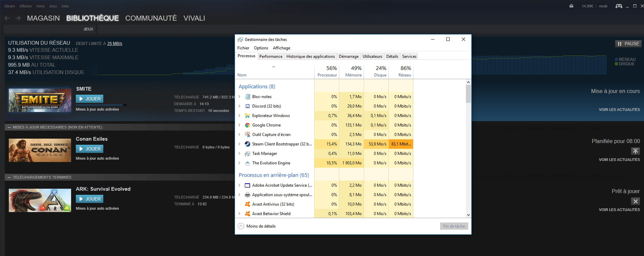This screenshot has width=644, height=256.
Task: Collapse the Nom column sort arrow
Action: 274,67
